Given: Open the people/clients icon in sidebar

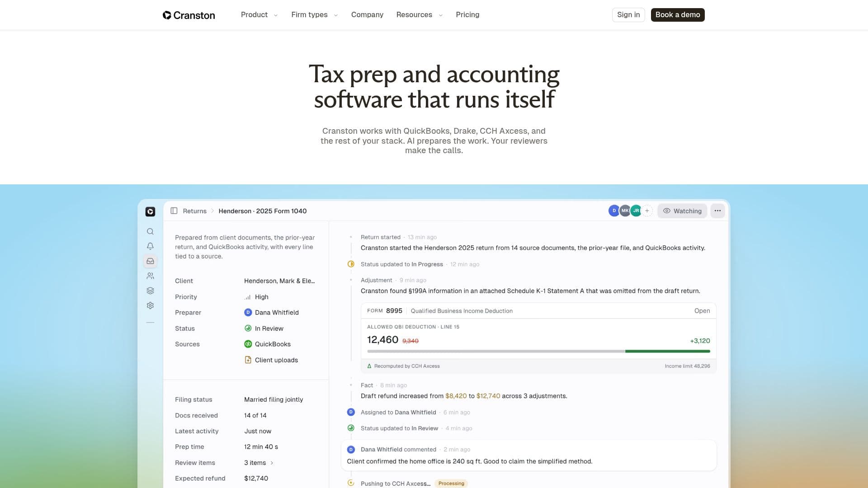Looking at the screenshot, I should tap(150, 276).
